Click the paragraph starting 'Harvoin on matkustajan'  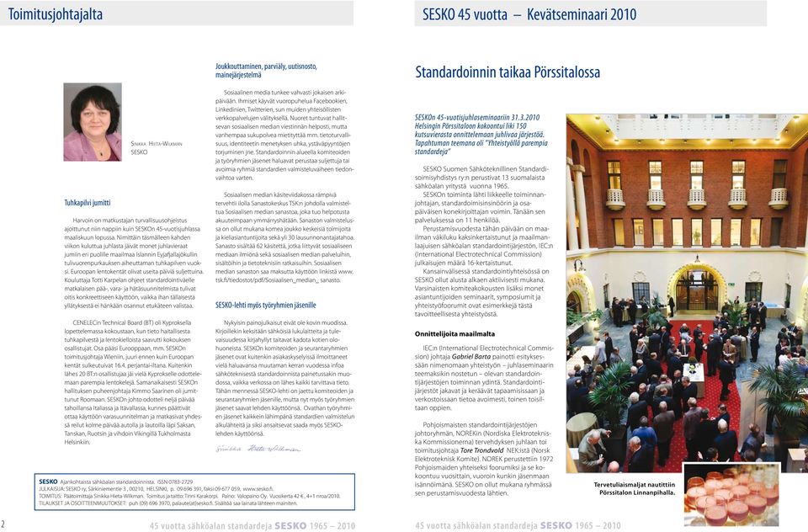134,263
